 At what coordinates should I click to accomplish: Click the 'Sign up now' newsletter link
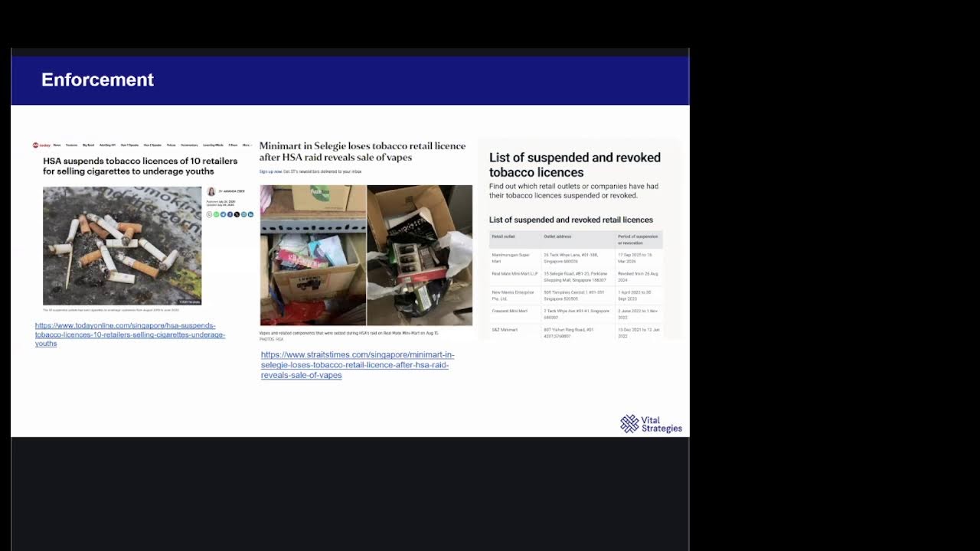(270, 171)
